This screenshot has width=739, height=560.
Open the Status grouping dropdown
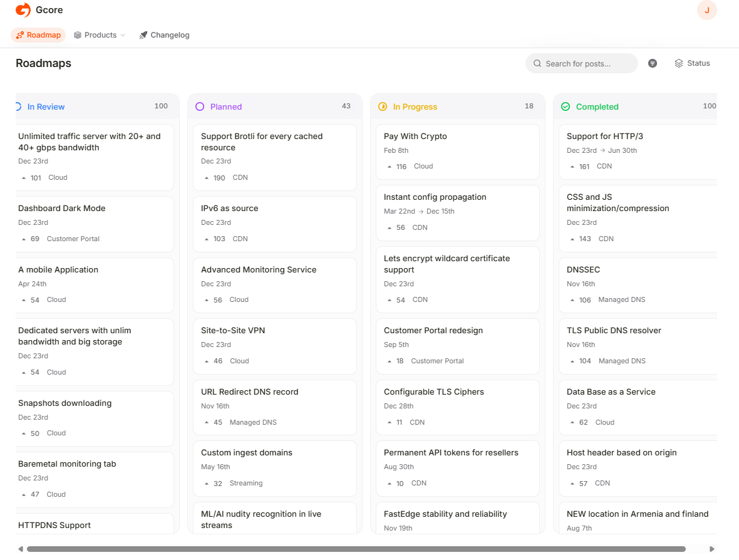point(692,63)
